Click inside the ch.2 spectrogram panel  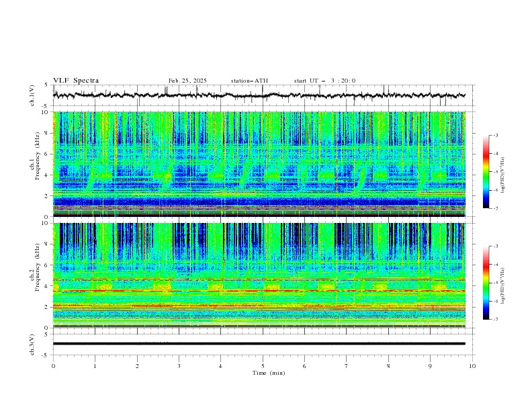[259, 275]
